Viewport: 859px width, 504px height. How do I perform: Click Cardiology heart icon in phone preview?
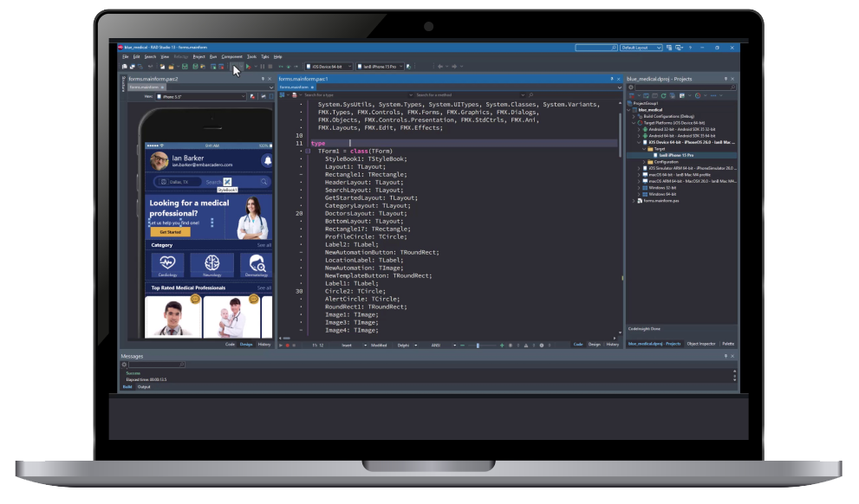(167, 262)
